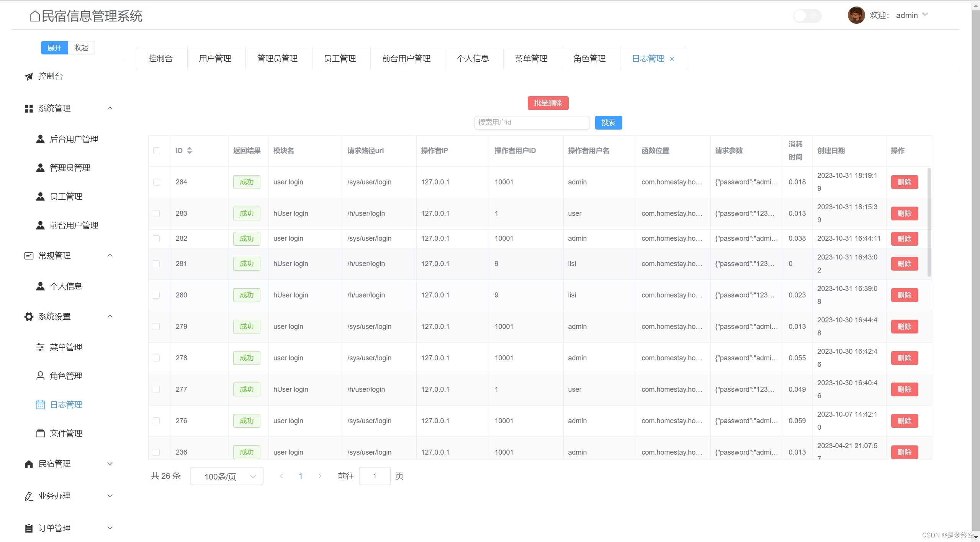Expand the 业务办理 menu chevron

tap(110, 496)
